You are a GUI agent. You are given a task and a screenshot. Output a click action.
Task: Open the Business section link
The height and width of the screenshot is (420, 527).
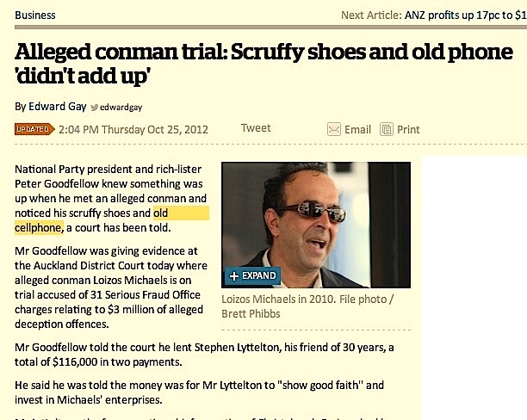[35, 15]
